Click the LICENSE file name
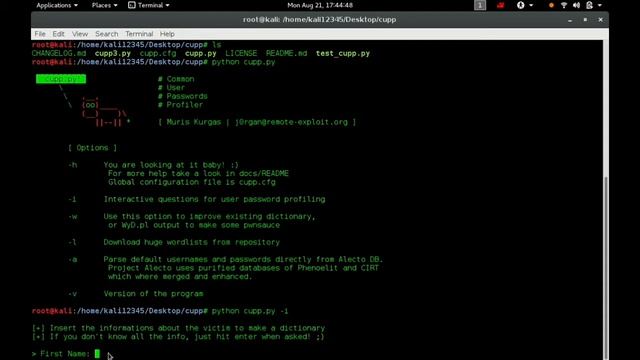Image resolution: width=640 pixels, height=360 pixels. coord(241,53)
